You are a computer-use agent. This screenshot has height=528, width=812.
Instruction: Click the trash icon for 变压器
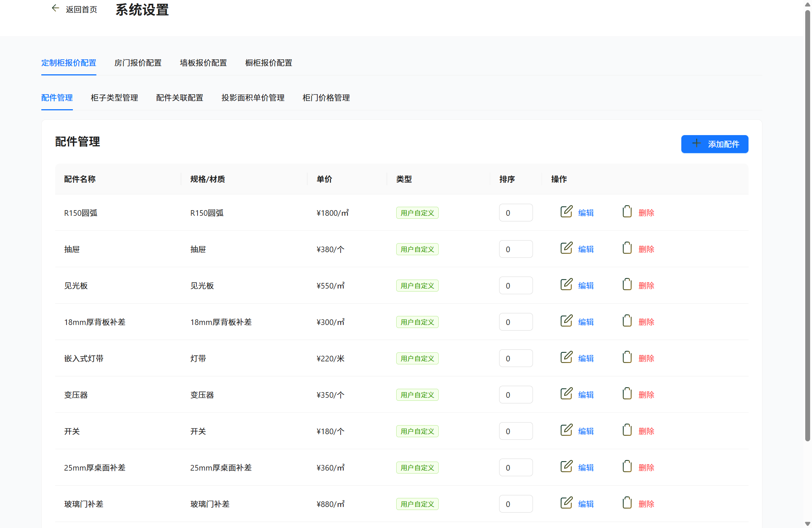tap(627, 394)
